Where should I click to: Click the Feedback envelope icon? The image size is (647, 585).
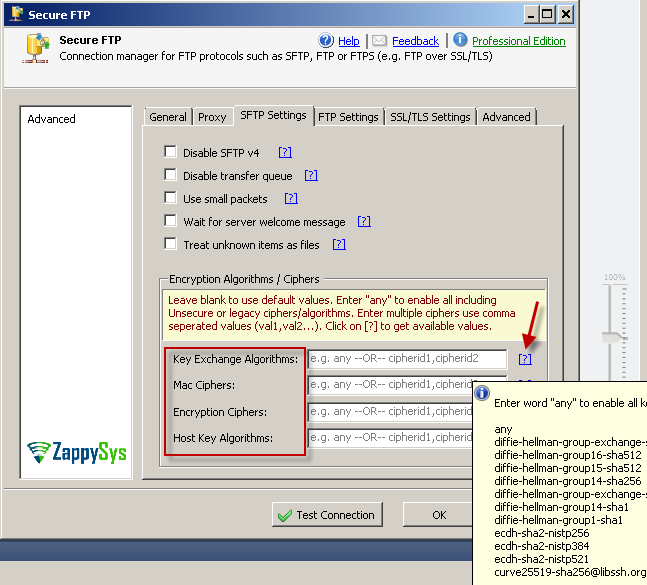379,40
